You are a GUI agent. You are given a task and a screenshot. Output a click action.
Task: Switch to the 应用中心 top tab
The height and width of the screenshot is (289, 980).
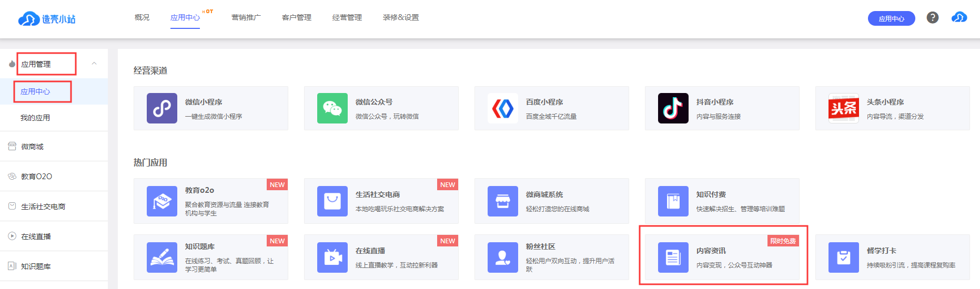click(185, 17)
